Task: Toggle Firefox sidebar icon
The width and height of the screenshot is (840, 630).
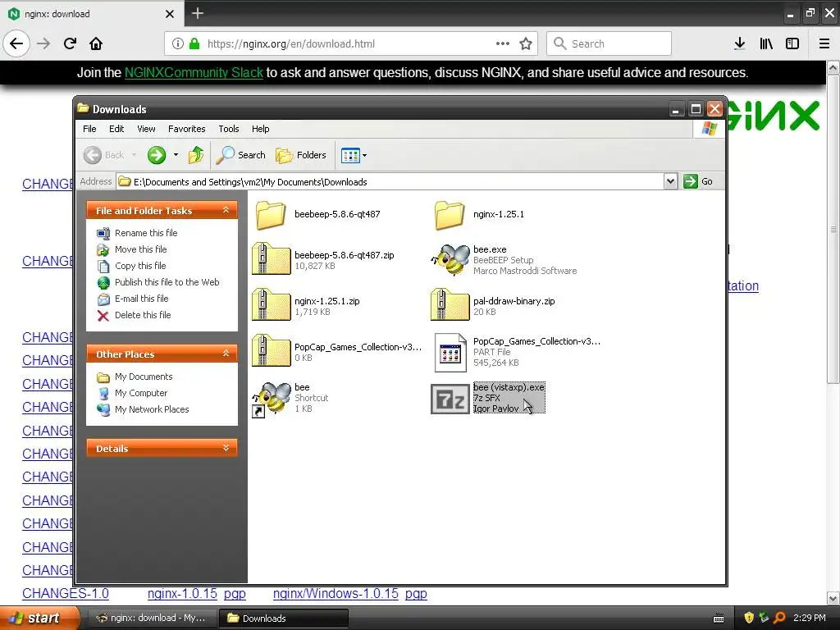Action: (x=792, y=43)
